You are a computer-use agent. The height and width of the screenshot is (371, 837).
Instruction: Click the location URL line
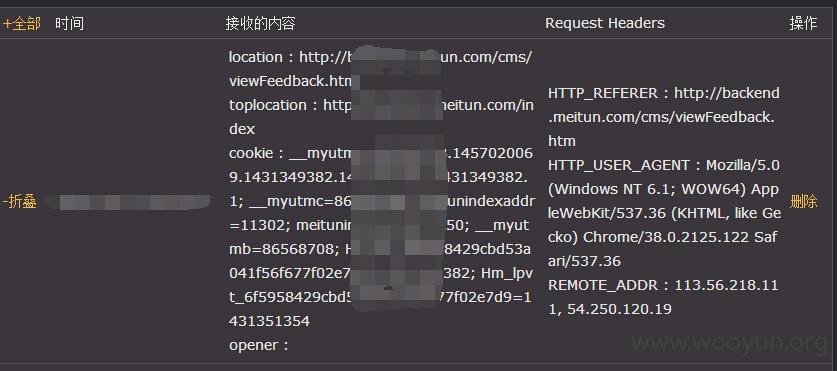380,69
